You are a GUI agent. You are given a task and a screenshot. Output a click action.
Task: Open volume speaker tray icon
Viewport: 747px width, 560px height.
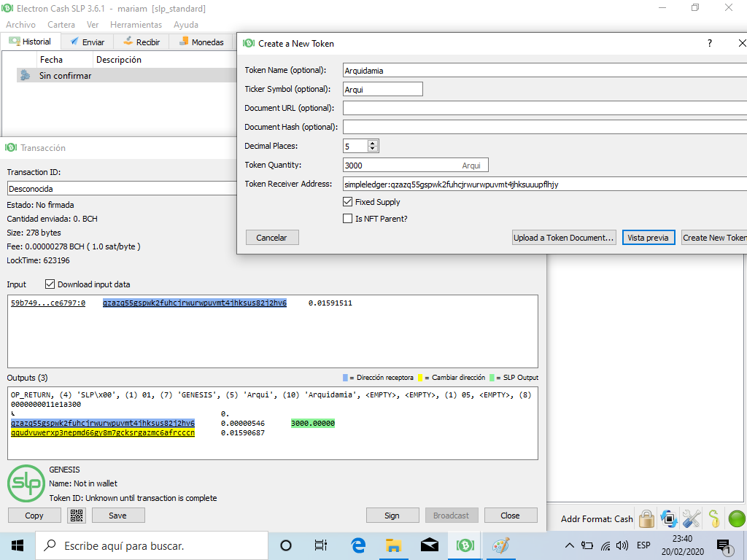pyautogui.click(x=622, y=545)
